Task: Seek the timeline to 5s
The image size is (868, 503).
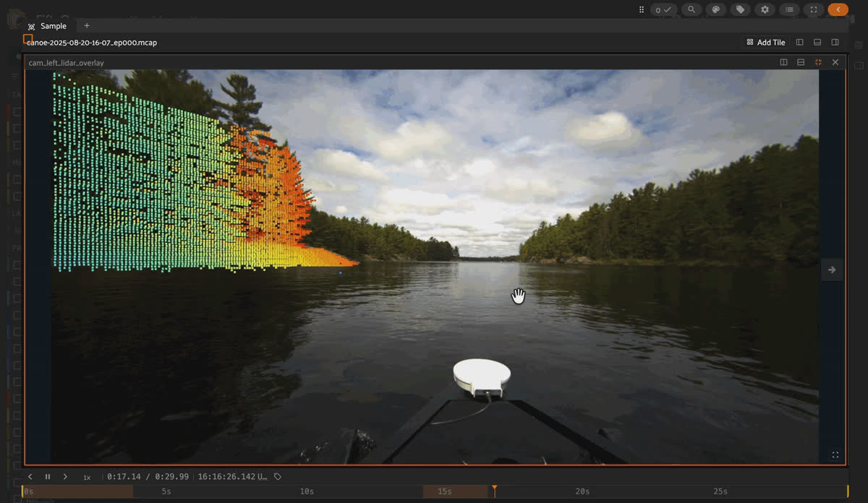Action: click(x=166, y=491)
